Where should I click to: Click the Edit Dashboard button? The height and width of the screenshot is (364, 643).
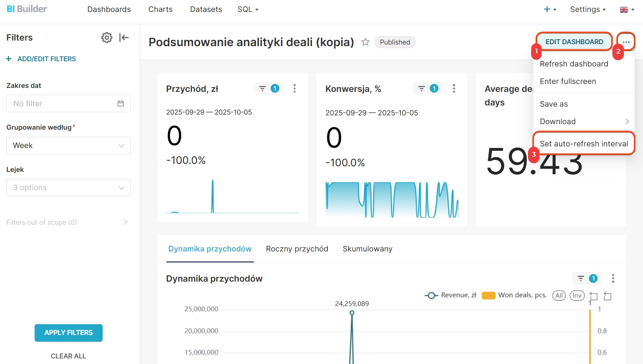[x=574, y=42]
